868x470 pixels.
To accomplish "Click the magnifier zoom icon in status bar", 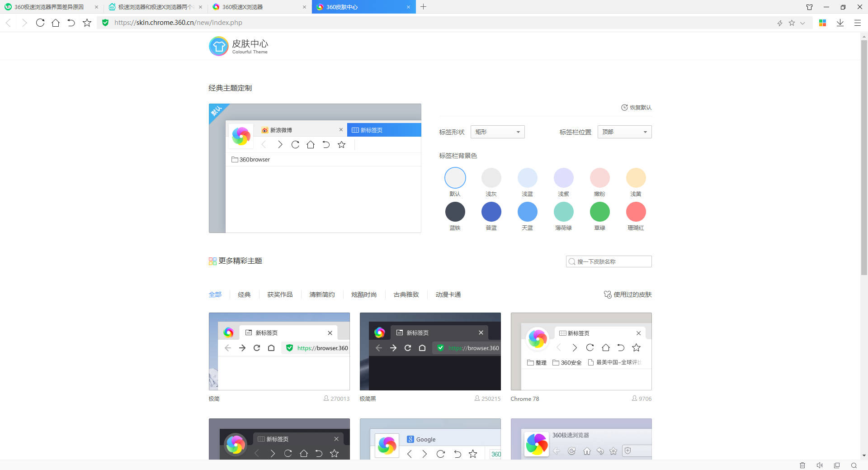I will pos(854,465).
